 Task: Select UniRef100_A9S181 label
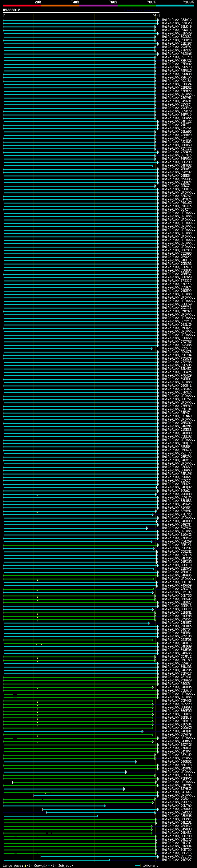[177, 81]
